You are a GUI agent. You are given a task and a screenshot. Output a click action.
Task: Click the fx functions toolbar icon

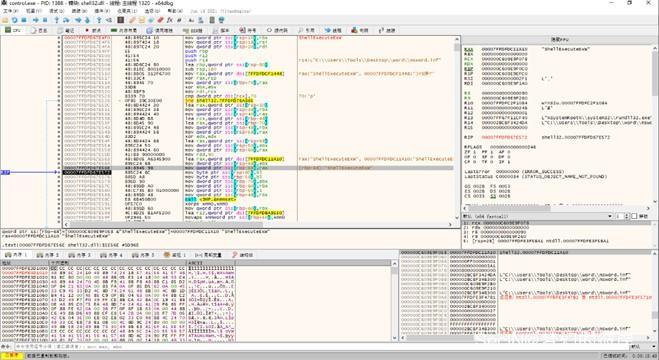(170, 20)
